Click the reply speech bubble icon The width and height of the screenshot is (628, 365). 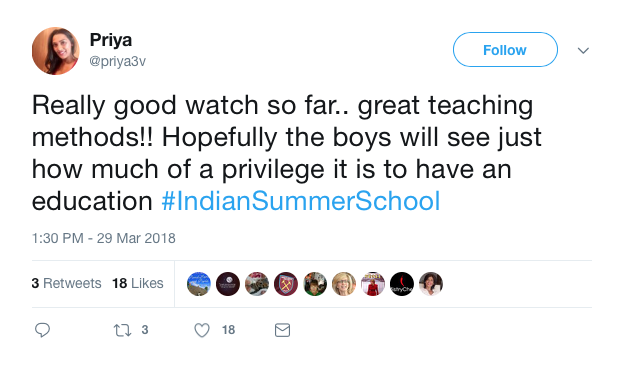pos(42,330)
